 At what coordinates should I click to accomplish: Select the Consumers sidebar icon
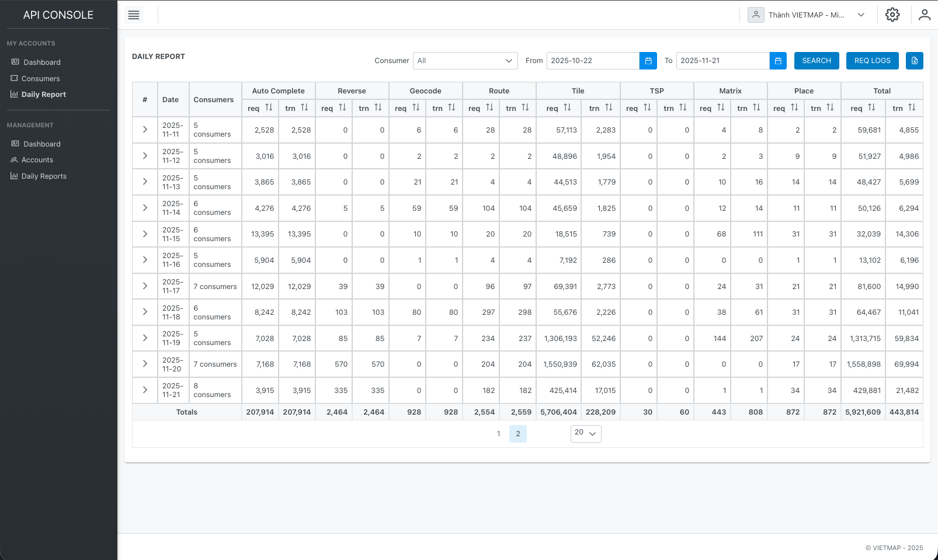coord(14,78)
